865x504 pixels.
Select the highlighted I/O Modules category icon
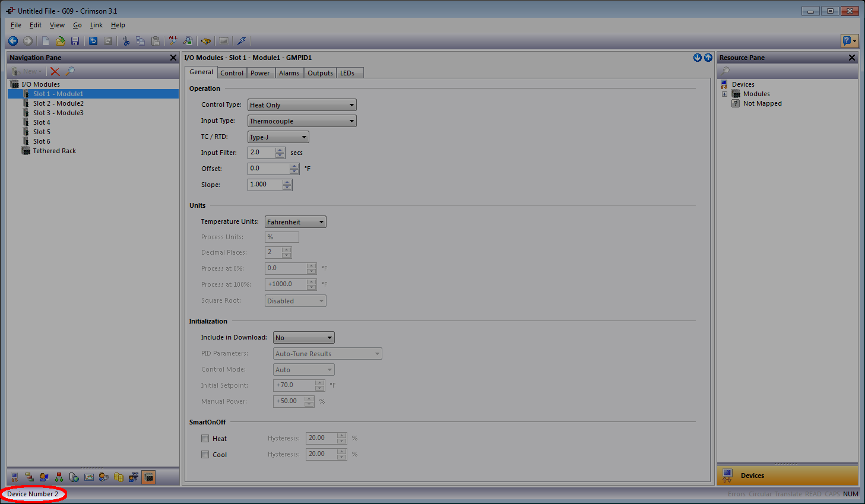tap(148, 477)
